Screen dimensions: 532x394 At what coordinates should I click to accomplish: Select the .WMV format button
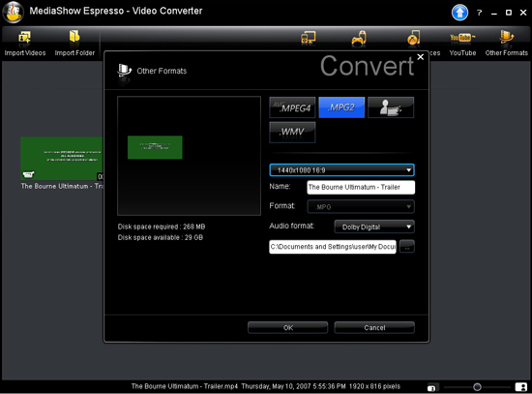click(x=292, y=132)
